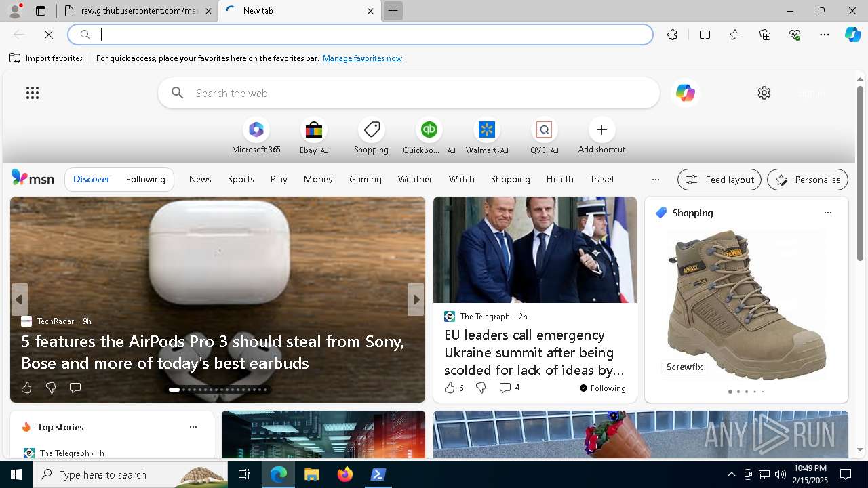The image size is (868, 488).
Task: Add a new shortcut tile
Action: click(x=601, y=136)
